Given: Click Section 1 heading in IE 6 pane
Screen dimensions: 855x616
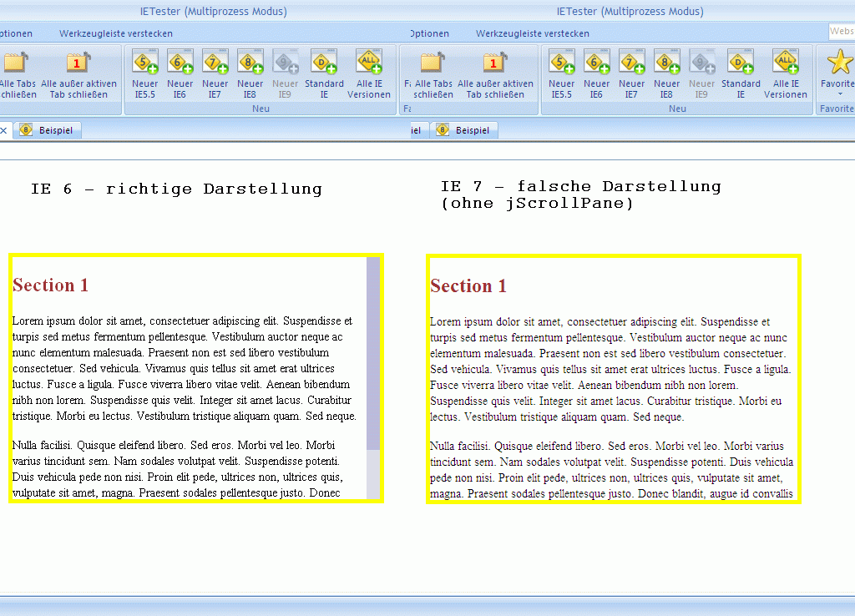Looking at the screenshot, I should pyautogui.click(x=50, y=285).
